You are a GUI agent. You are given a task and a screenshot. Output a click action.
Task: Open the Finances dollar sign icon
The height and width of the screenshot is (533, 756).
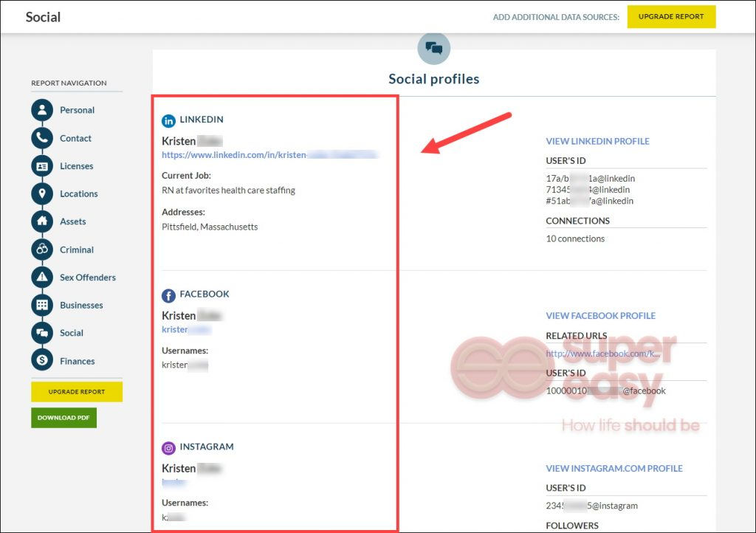coord(42,360)
